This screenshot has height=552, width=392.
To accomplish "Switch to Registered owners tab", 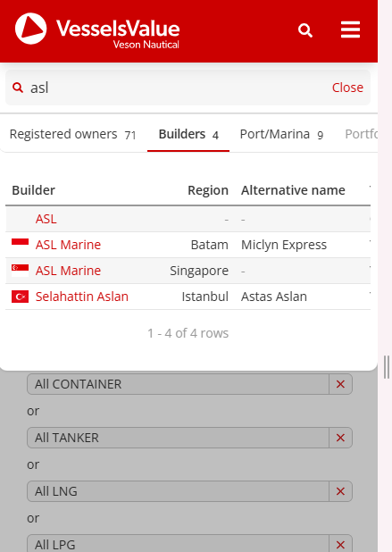I will [x=73, y=135].
